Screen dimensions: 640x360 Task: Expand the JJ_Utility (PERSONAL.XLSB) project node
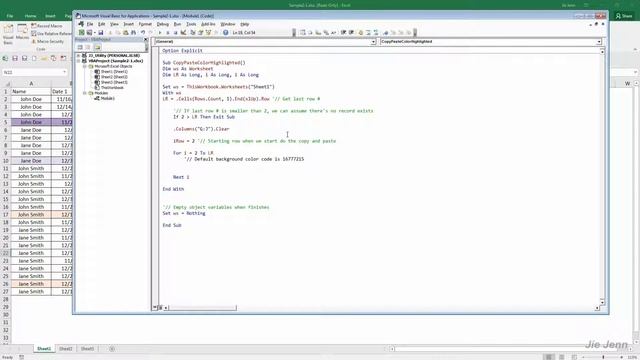79,56
